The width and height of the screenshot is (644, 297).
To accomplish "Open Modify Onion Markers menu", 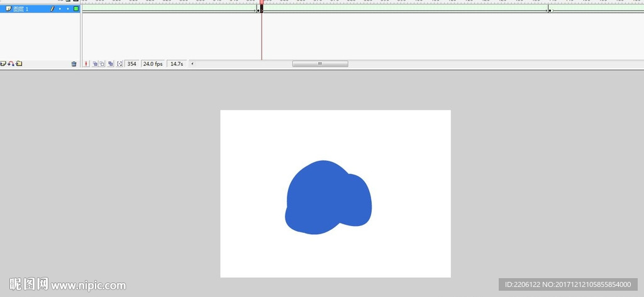I will (119, 63).
